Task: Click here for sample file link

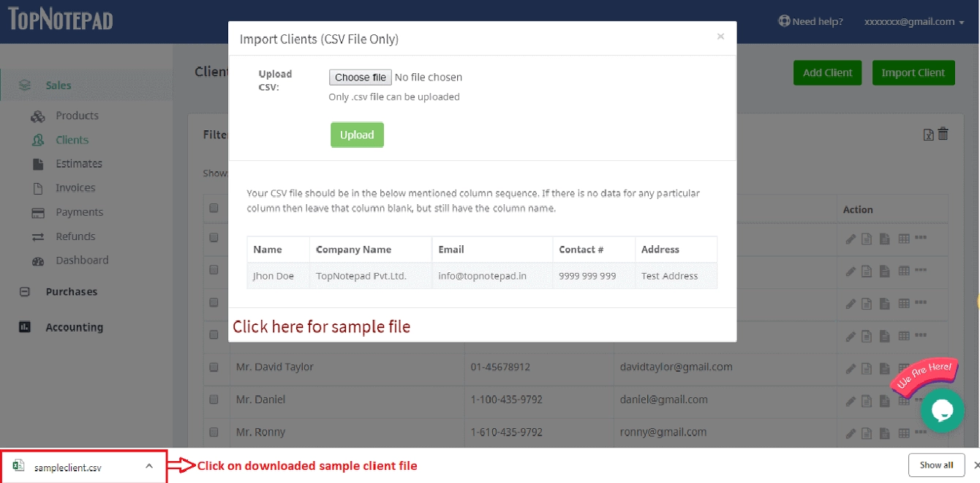Action: click(x=321, y=326)
